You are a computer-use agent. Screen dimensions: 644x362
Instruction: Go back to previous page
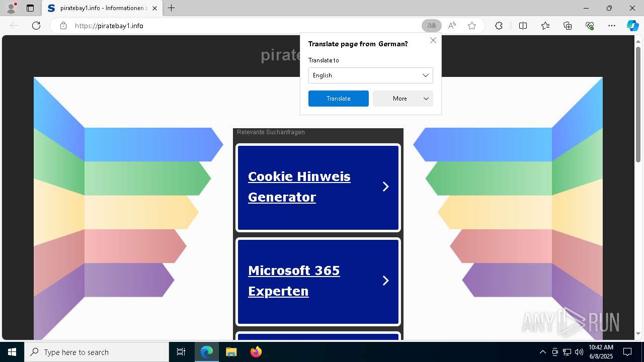pos(14,26)
